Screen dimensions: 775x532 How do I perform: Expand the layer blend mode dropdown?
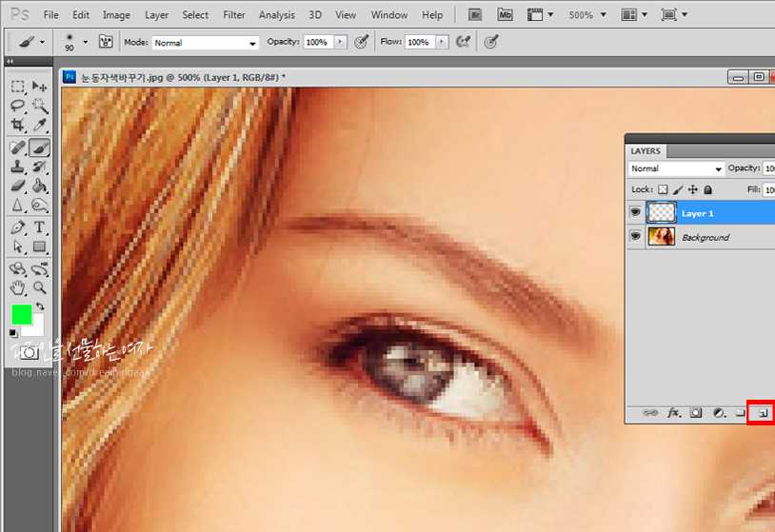[x=676, y=168]
